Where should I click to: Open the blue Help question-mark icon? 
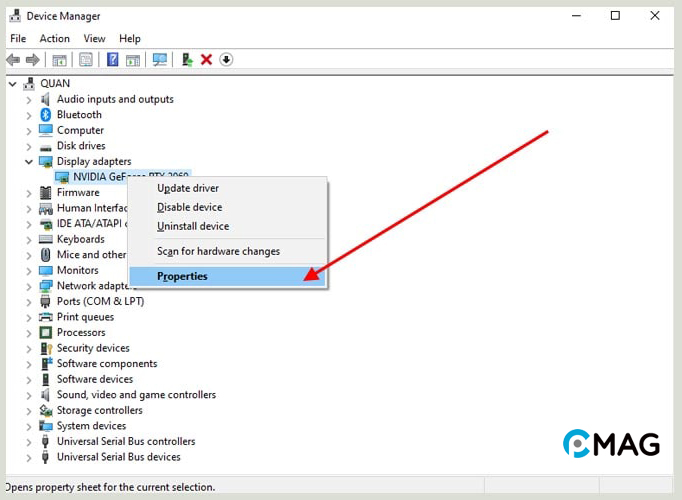113,60
